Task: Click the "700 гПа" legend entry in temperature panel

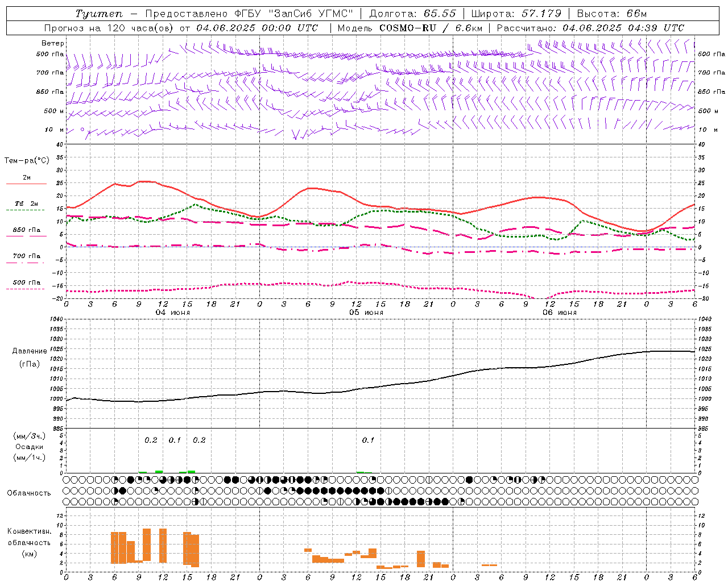Action: click(x=27, y=256)
